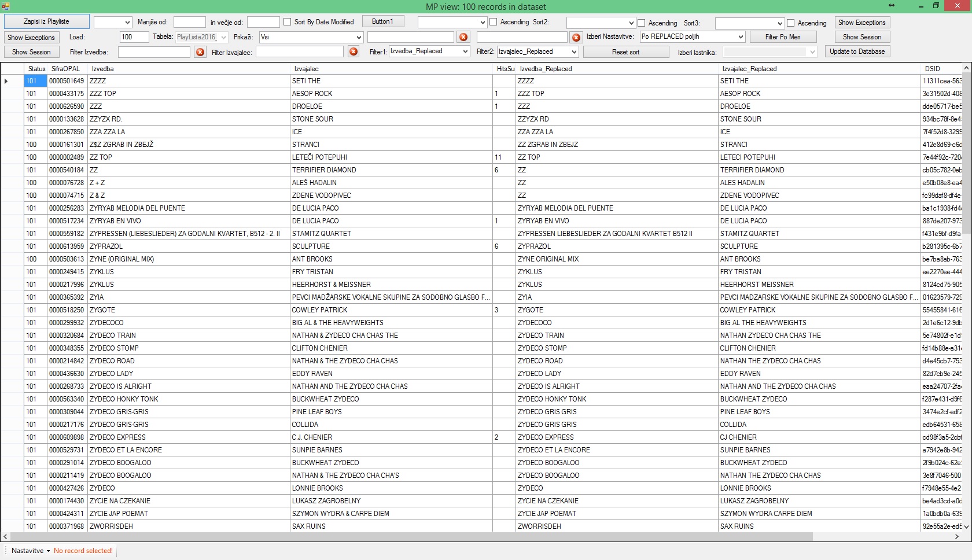Clear Filter Izvajalec using red X icon
The height and width of the screenshot is (560, 972).
point(354,51)
